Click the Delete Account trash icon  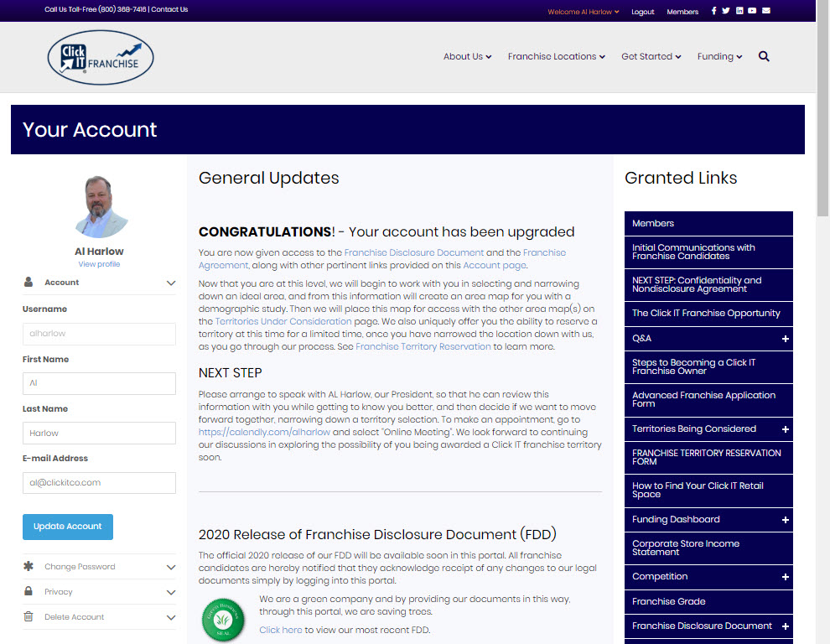tap(29, 616)
